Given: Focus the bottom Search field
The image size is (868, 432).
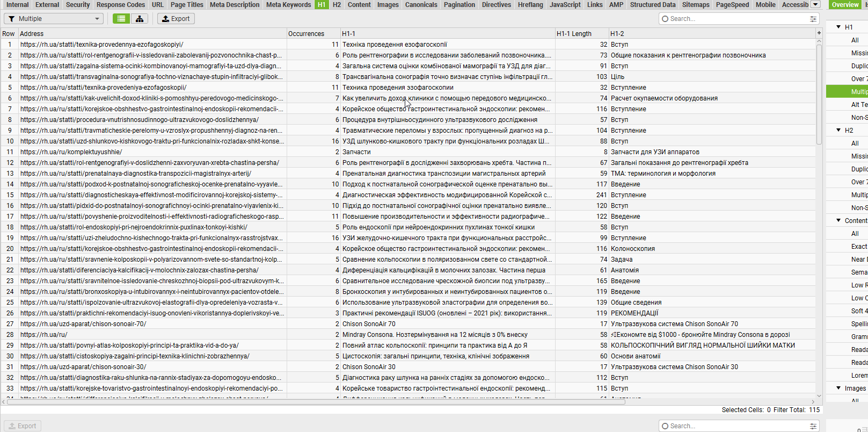Looking at the screenshot, I should pyautogui.click(x=735, y=426).
